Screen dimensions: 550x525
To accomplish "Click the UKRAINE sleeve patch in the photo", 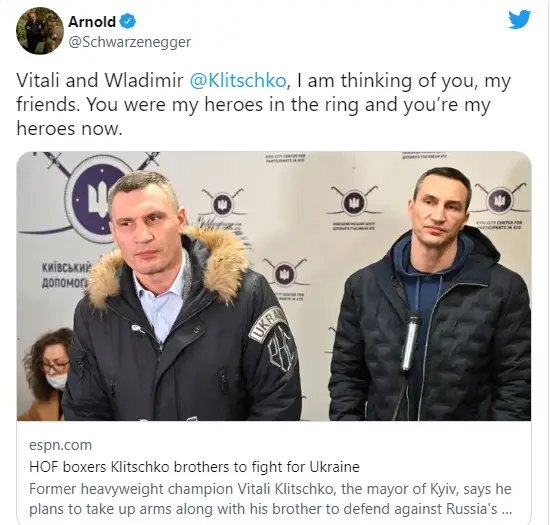I will click(268, 324).
